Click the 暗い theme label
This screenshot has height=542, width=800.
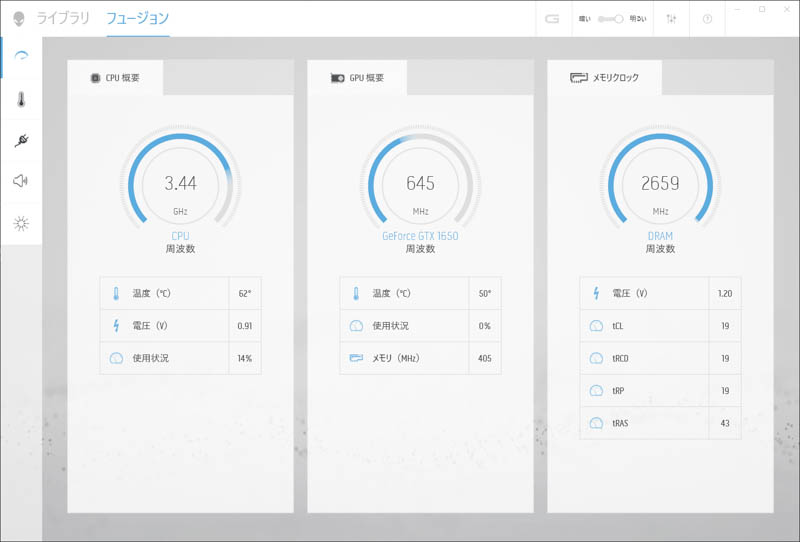pos(584,19)
